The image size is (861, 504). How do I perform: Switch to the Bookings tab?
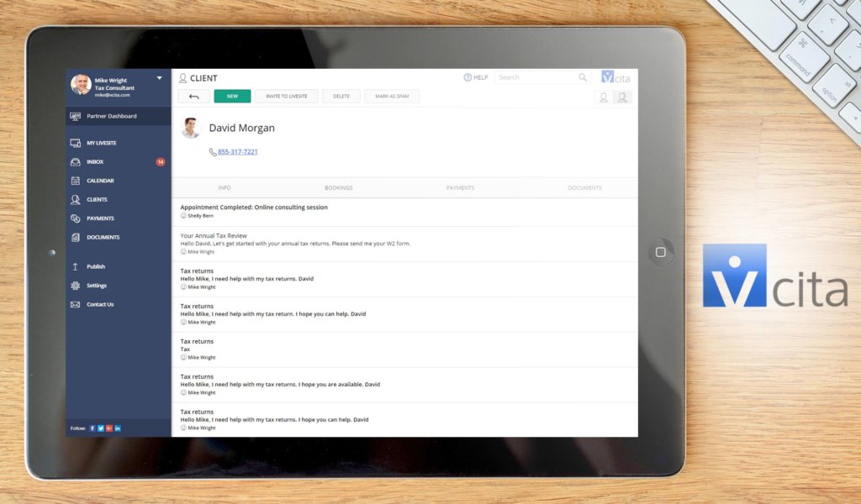click(x=338, y=188)
